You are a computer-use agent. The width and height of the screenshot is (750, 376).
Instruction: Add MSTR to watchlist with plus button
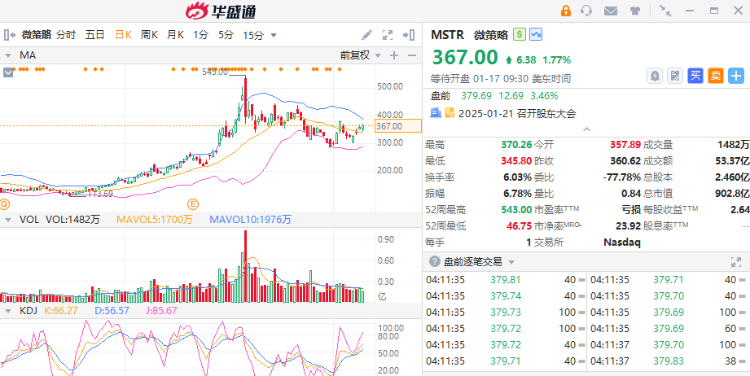[736, 76]
